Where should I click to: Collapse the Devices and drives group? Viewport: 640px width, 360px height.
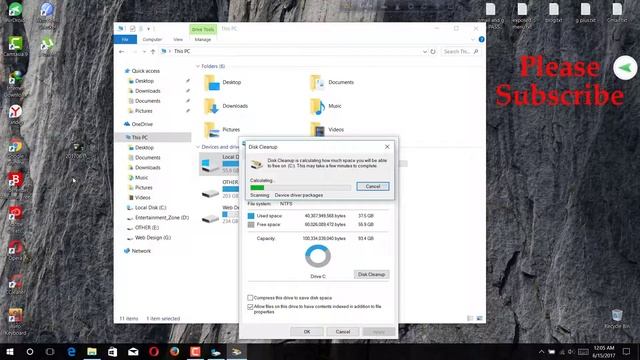coord(198,147)
